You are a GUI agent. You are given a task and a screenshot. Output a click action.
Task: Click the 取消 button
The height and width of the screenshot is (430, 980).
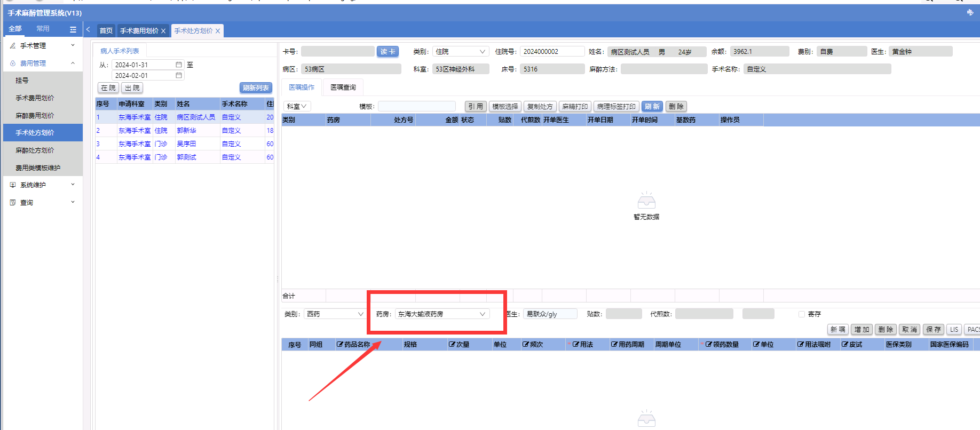910,330
